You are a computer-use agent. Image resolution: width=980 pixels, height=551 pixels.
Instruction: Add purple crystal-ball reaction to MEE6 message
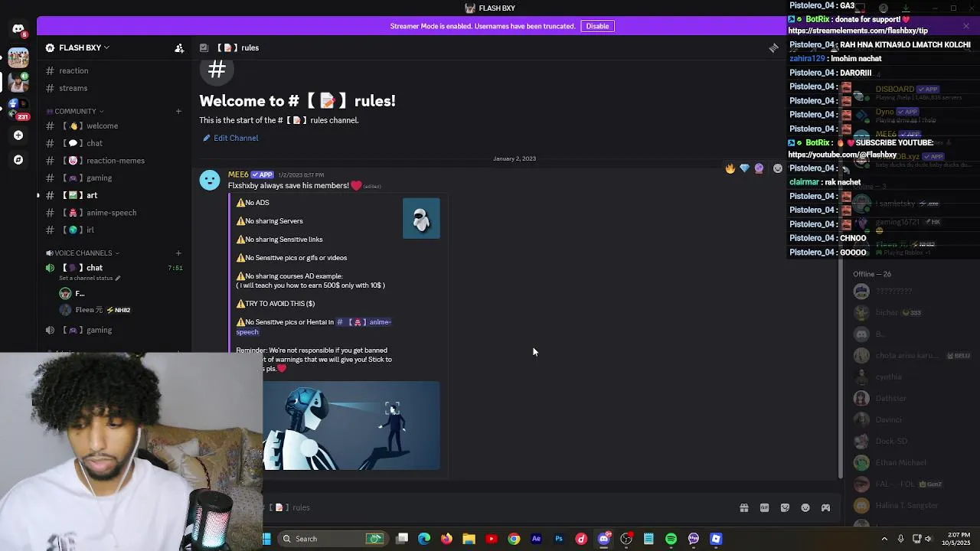[x=759, y=168]
